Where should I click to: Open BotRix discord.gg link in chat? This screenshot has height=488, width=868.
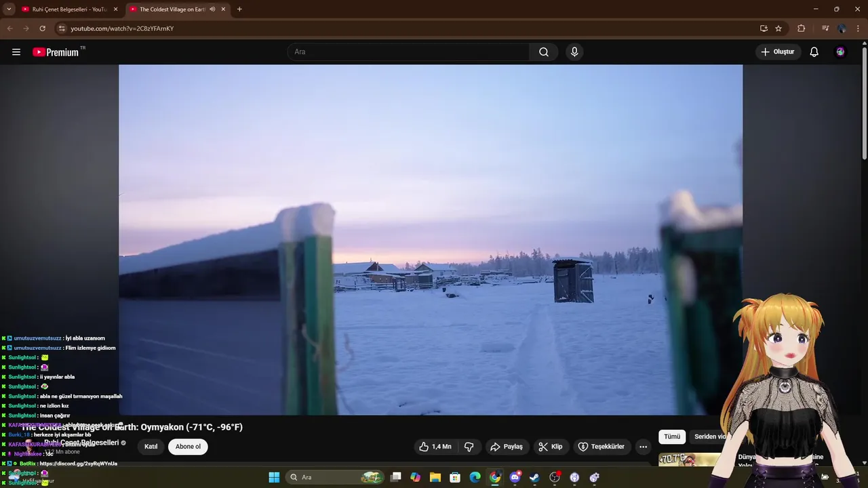point(78,464)
